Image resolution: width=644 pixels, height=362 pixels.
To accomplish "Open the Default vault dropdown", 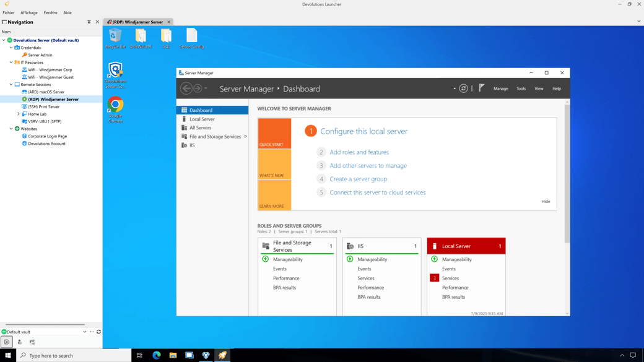I will tap(84, 332).
